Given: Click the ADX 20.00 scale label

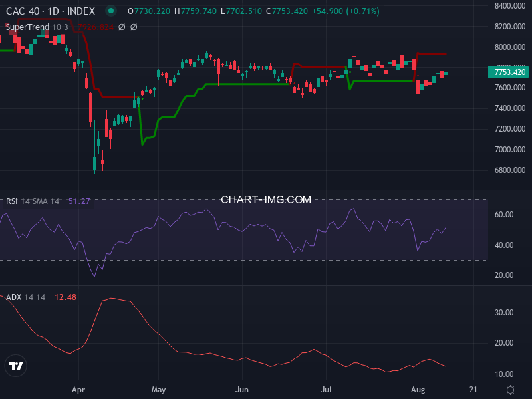Looking at the screenshot, I should (x=504, y=343).
